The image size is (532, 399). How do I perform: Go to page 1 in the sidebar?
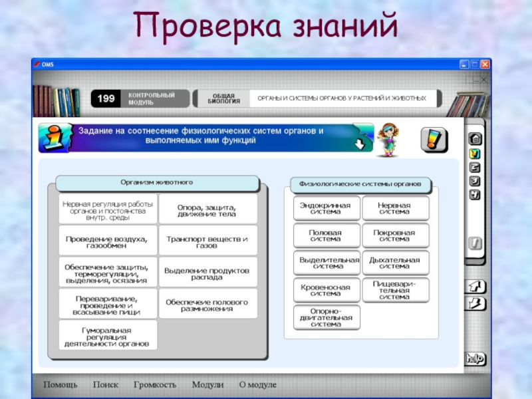(x=475, y=154)
